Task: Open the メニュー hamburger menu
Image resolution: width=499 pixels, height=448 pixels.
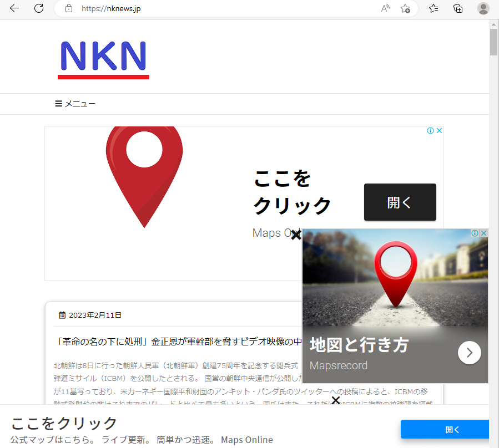Action: (x=75, y=104)
